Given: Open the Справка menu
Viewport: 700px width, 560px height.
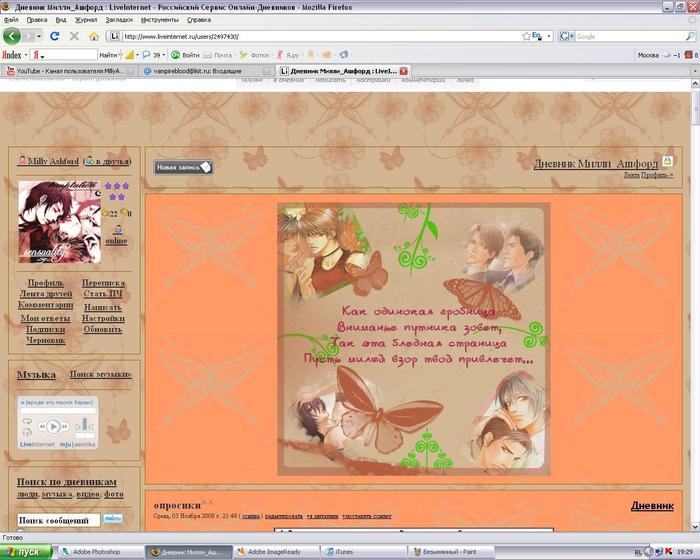Looking at the screenshot, I should pyautogui.click(x=199, y=20).
